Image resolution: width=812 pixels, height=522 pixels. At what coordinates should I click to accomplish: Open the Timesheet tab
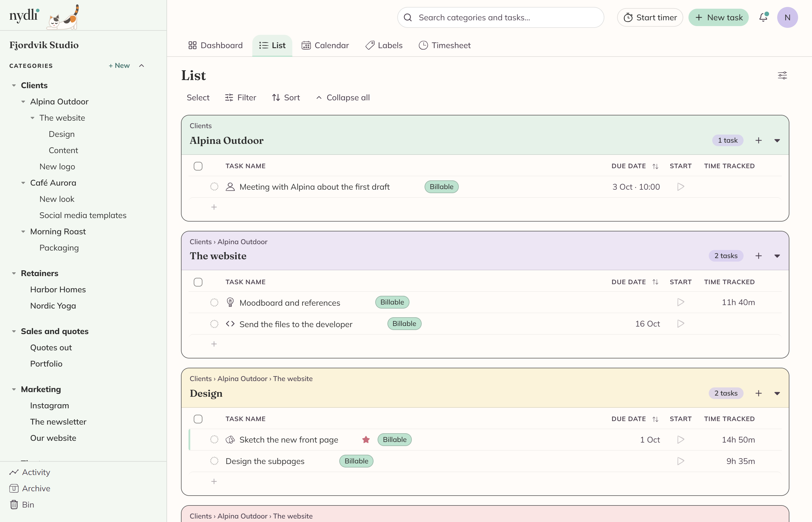[445, 46]
